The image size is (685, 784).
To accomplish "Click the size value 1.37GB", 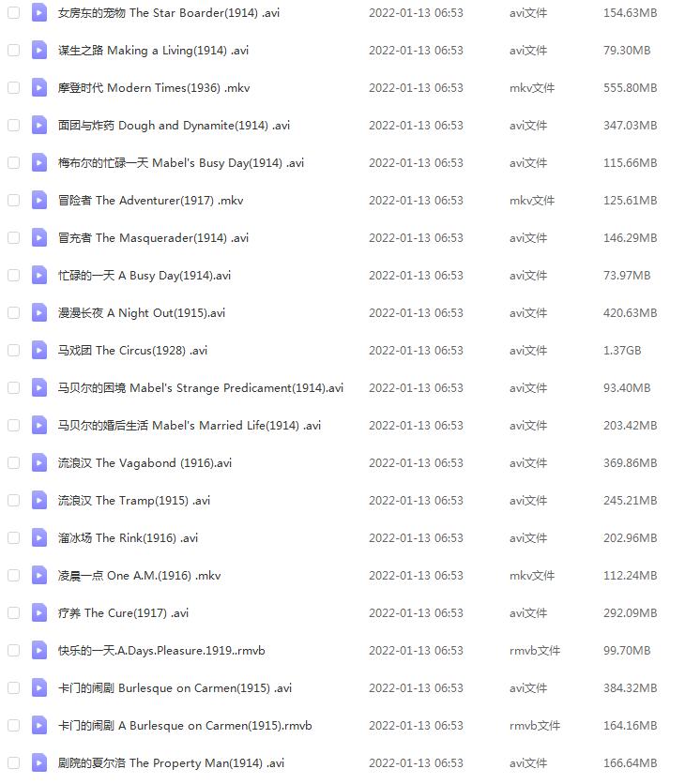I will click(x=622, y=351).
